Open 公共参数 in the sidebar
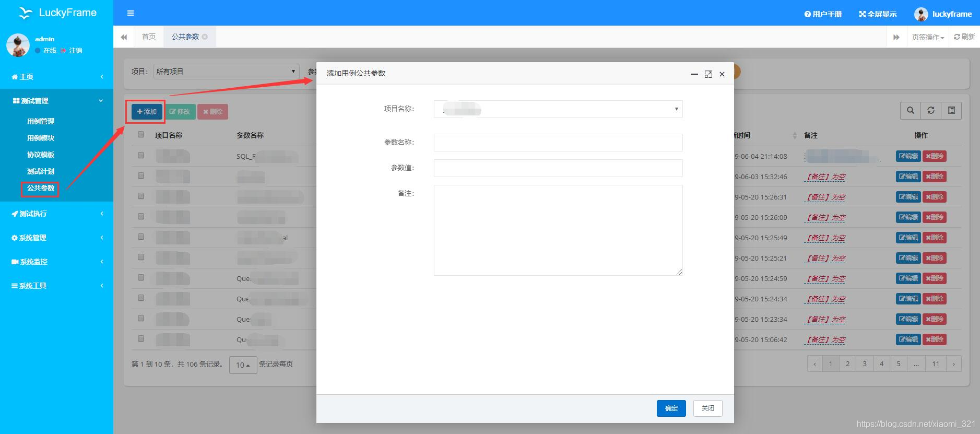This screenshot has width=980, height=434. coord(41,188)
